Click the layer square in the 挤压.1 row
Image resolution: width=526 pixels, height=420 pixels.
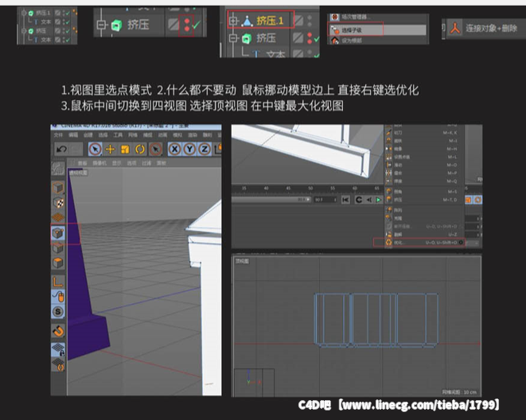(298, 21)
